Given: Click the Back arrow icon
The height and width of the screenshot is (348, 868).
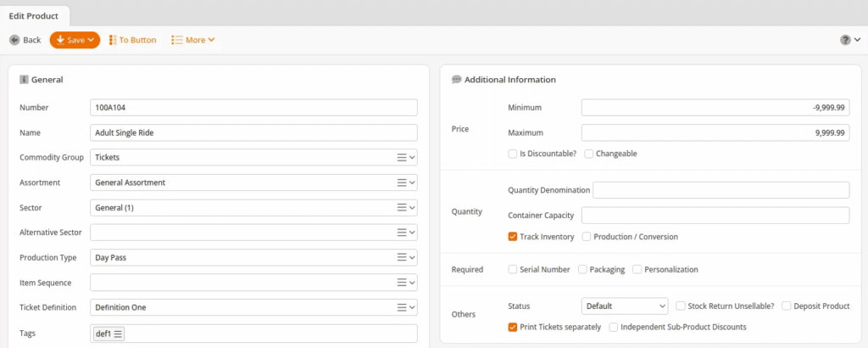Looking at the screenshot, I should point(14,40).
